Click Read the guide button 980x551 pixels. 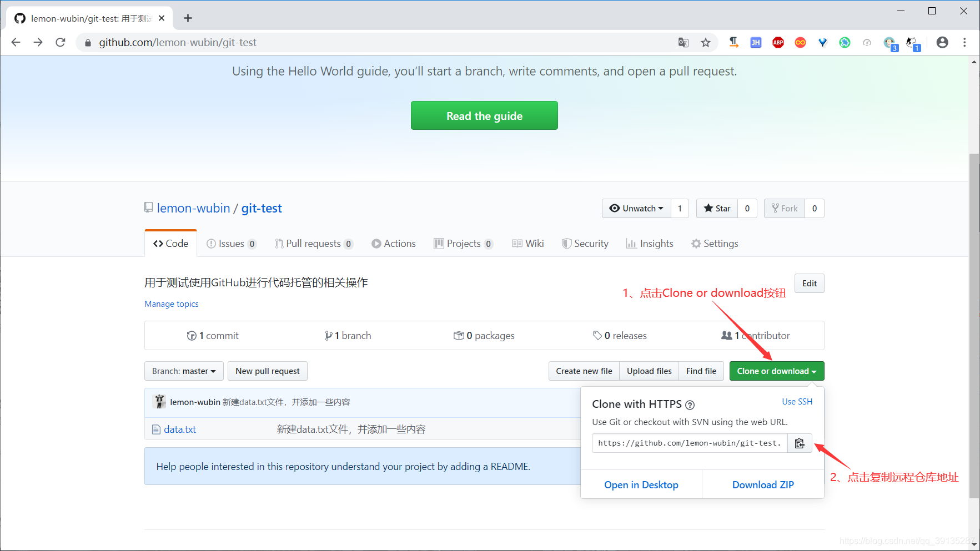click(484, 115)
